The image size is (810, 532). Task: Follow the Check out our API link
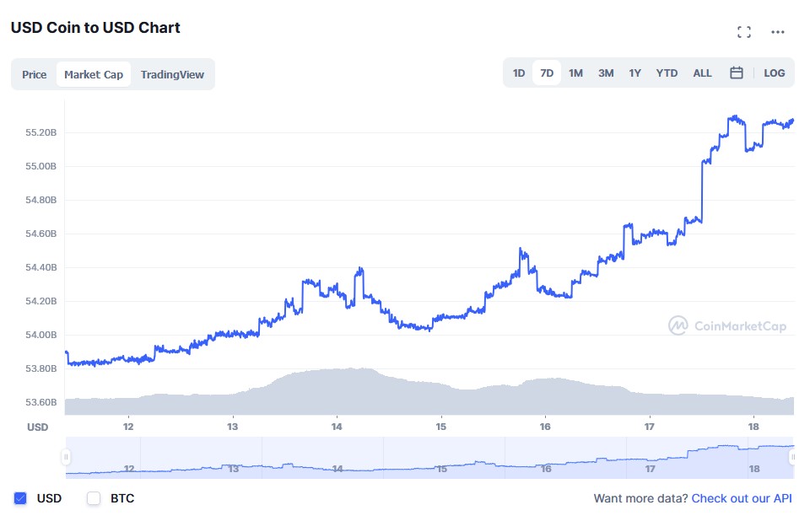click(x=742, y=498)
